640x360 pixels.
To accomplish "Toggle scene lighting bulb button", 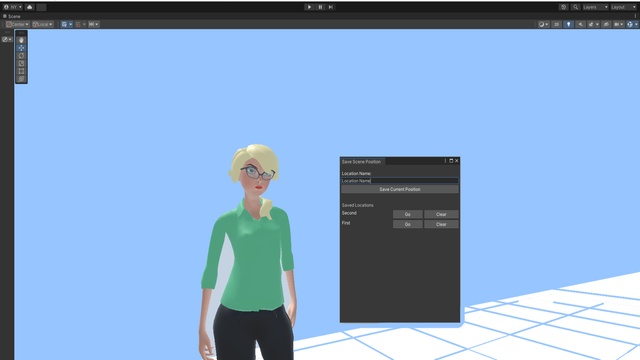I will tap(569, 24).
